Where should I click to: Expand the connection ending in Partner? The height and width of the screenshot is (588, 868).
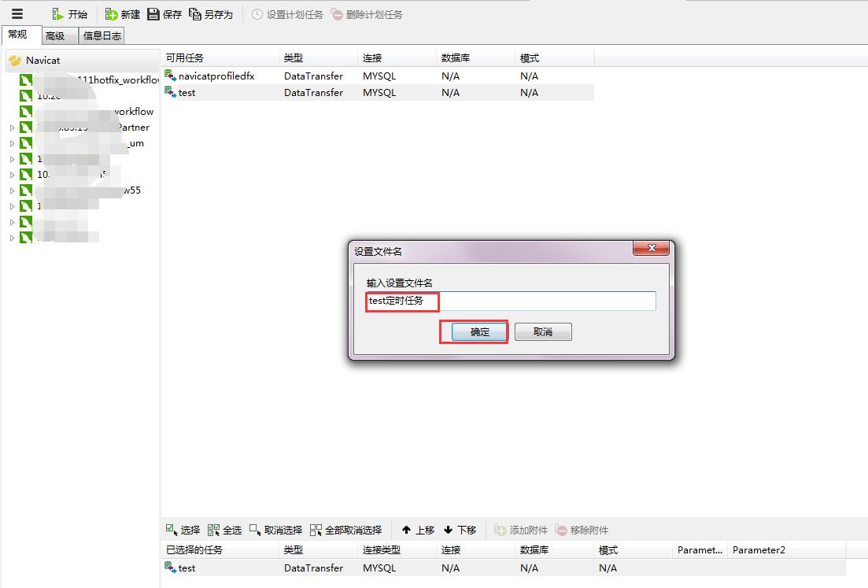click(12, 128)
